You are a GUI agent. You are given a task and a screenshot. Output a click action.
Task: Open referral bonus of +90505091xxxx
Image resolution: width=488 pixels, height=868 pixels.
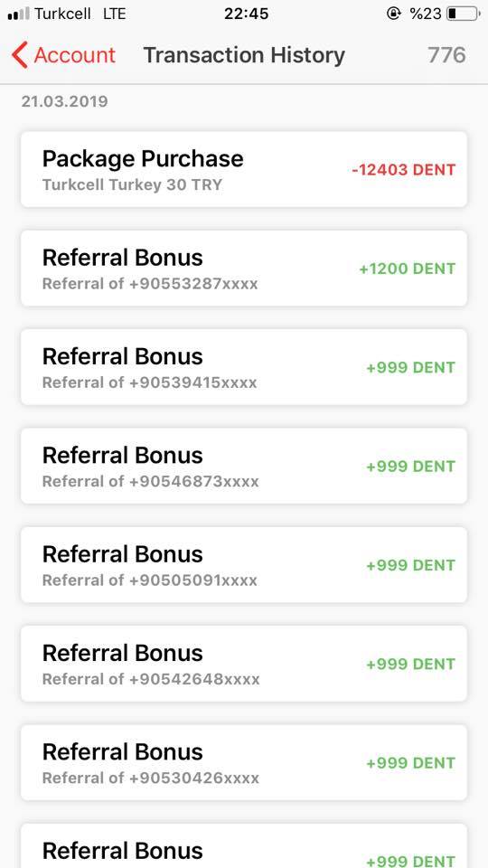tap(244, 565)
